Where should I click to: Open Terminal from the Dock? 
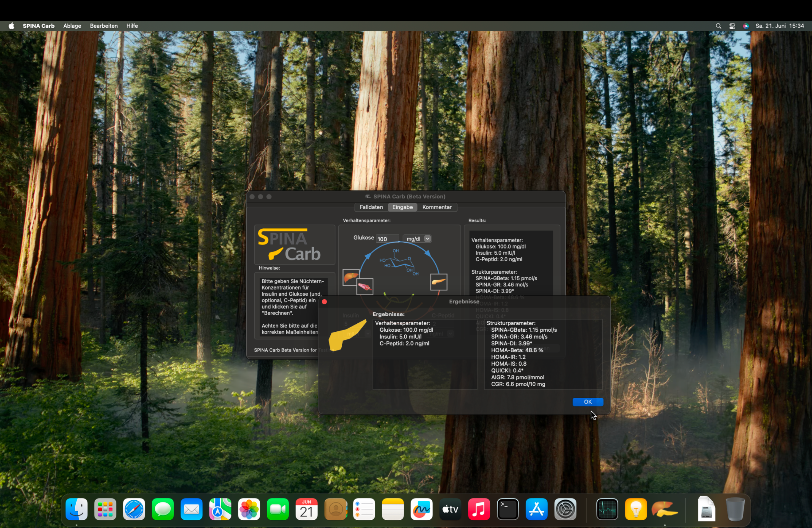508,509
